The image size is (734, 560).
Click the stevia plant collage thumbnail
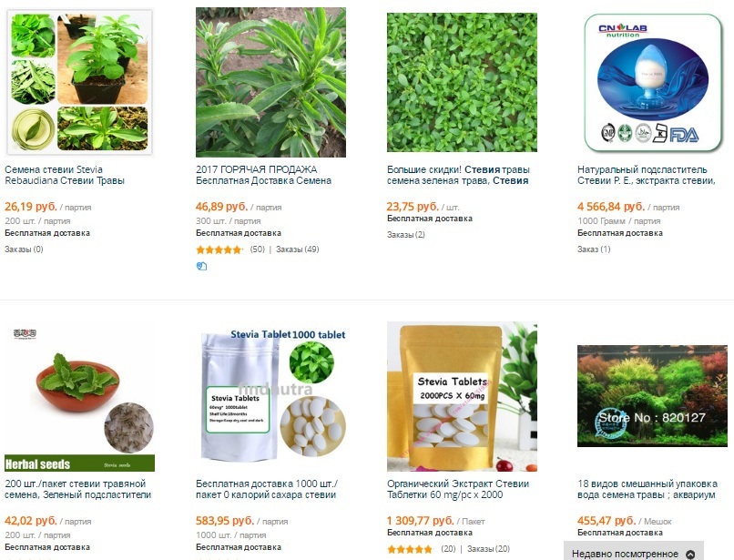[x=79, y=83]
